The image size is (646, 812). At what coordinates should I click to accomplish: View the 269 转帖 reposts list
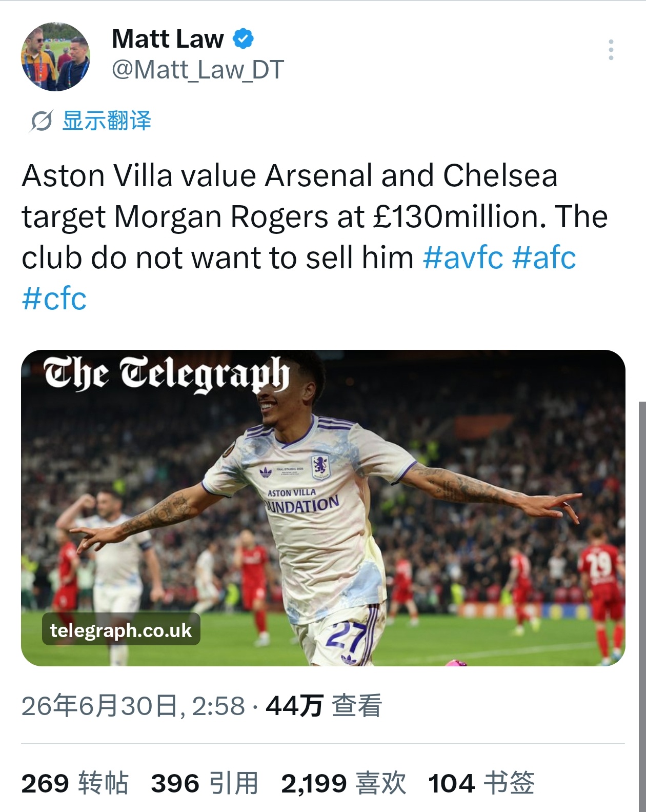pos(75,783)
